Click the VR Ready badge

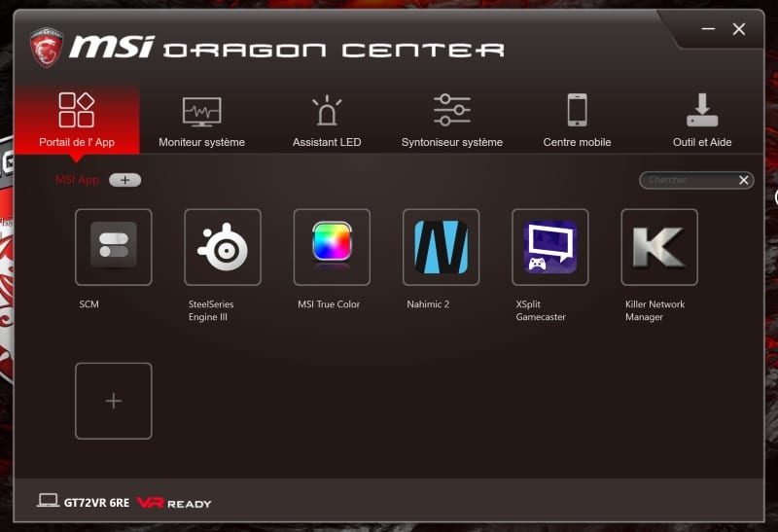(174, 503)
